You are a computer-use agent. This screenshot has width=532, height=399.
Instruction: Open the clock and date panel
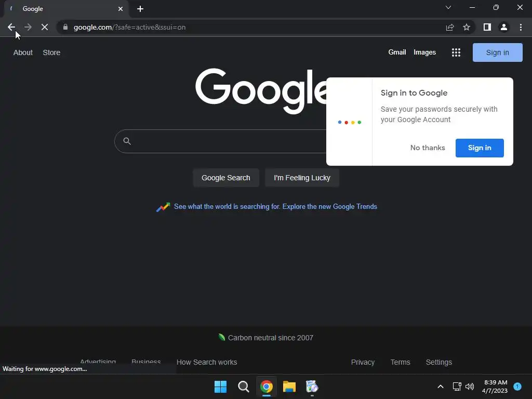coord(495,387)
